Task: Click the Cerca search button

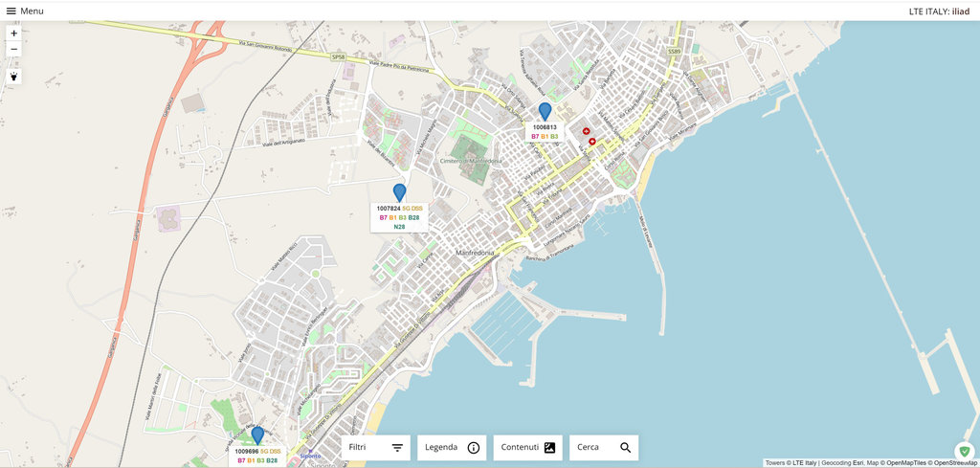Action: click(x=604, y=447)
